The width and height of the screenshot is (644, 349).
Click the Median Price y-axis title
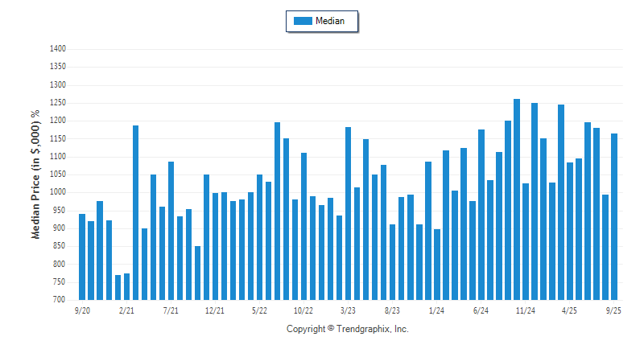(35, 174)
